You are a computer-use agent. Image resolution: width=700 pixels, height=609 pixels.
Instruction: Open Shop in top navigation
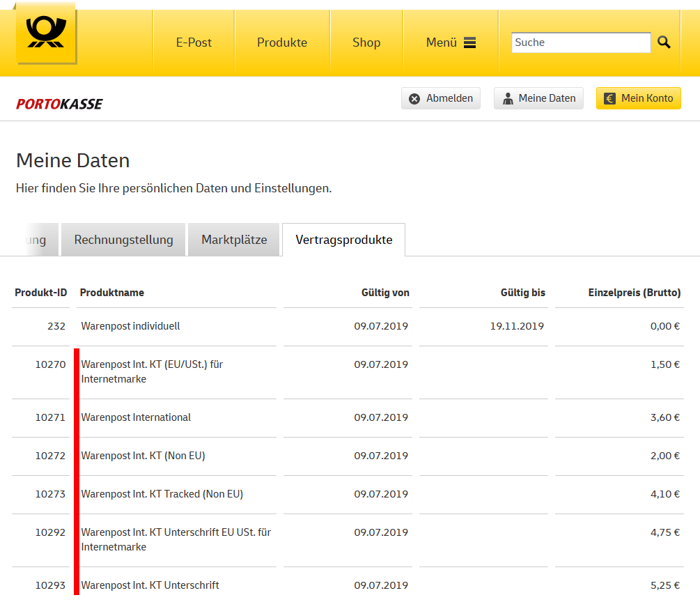[366, 43]
